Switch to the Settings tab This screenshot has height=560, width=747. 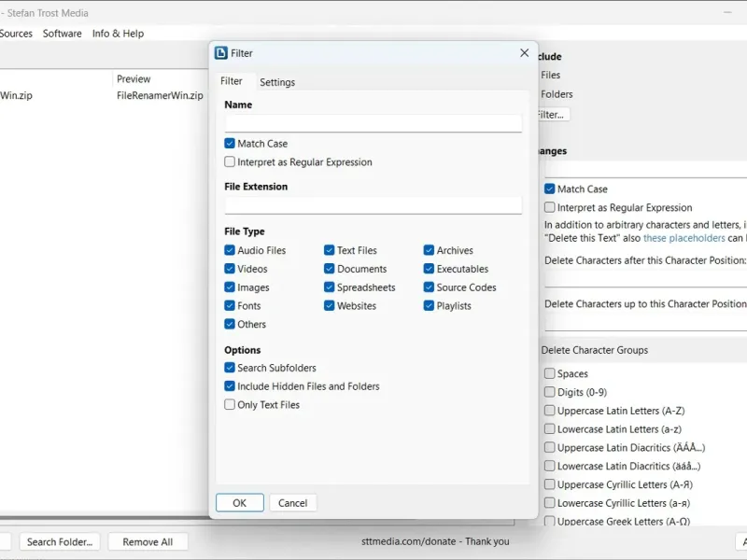tap(277, 82)
